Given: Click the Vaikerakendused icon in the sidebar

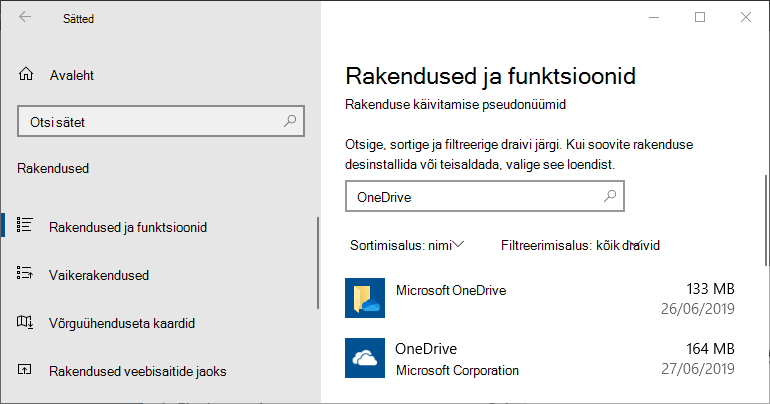Looking at the screenshot, I should 25,273.
